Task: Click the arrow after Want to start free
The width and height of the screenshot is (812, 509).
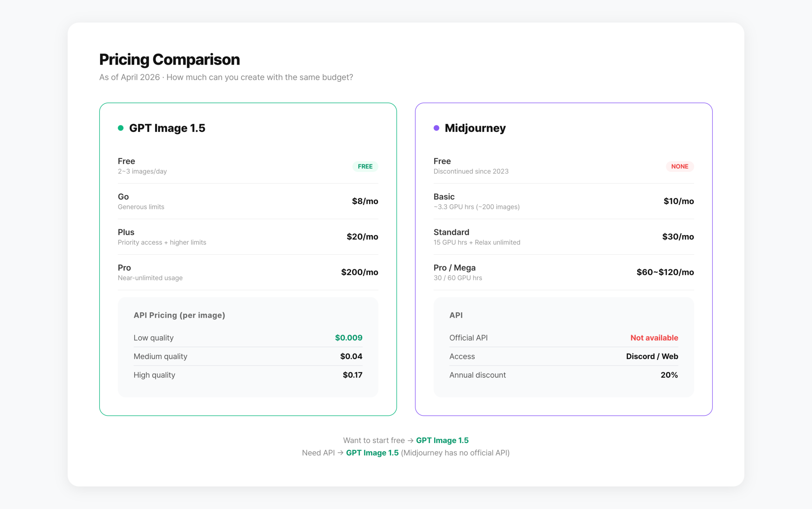Action: point(410,440)
